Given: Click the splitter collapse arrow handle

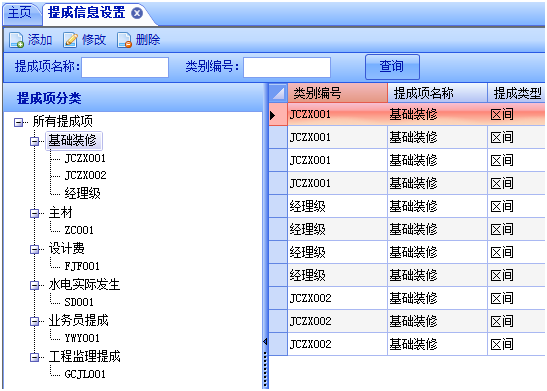Looking at the screenshot, I should pyautogui.click(x=265, y=342).
